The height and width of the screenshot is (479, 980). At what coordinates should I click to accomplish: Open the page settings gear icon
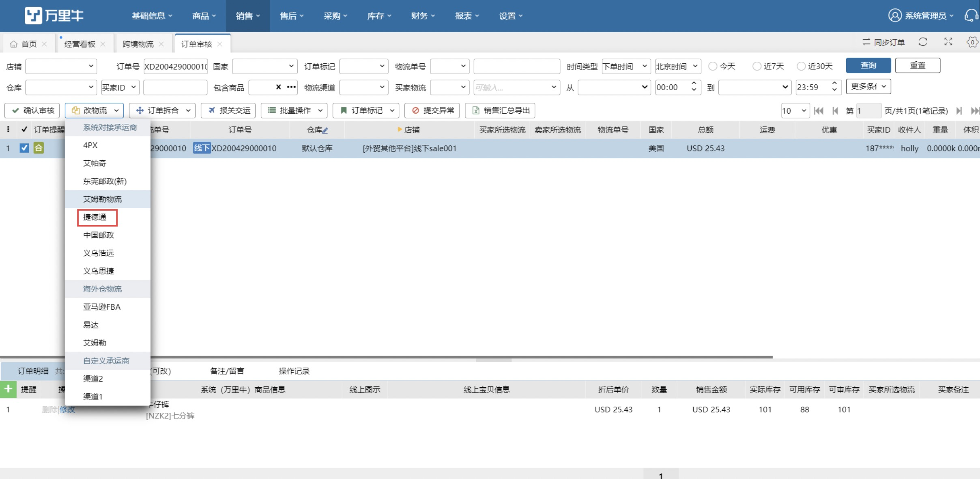click(972, 42)
